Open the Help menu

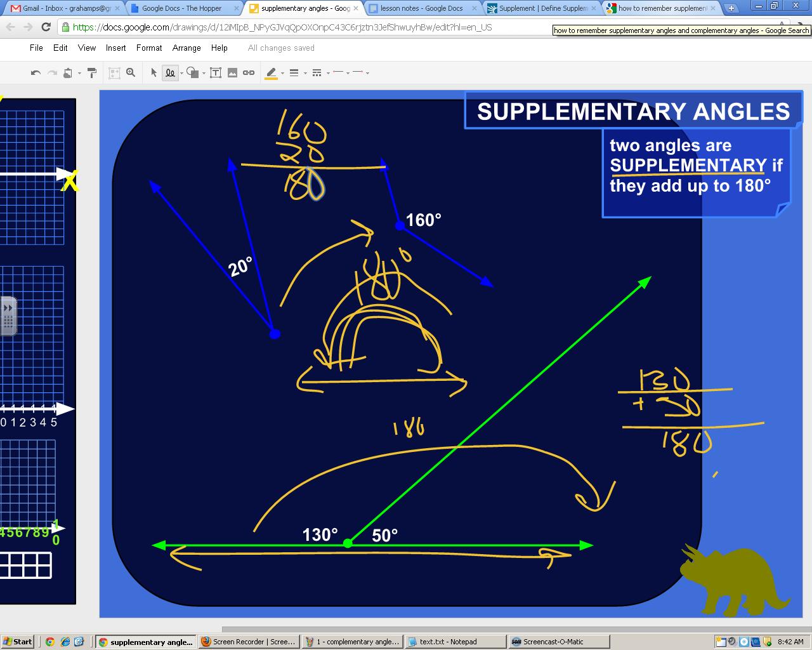(219, 48)
